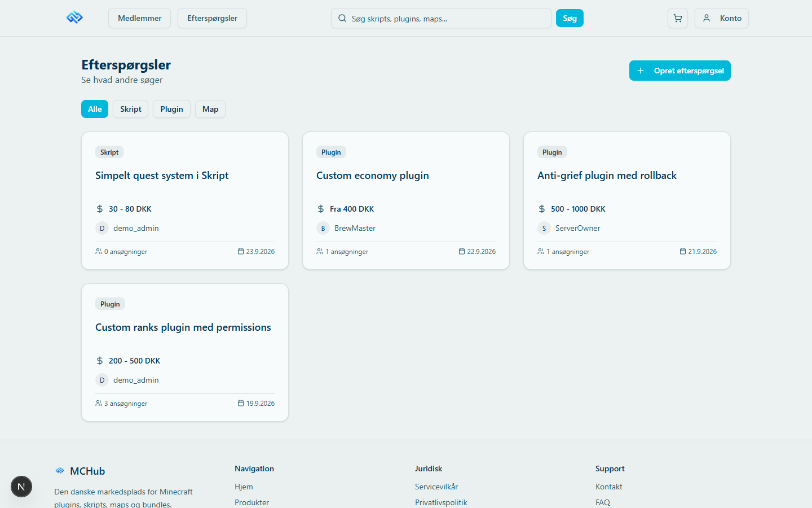Open the Anti-grief plugin med rollback request
Image resolution: width=812 pixels, height=508 pixels.
(607, 176)
